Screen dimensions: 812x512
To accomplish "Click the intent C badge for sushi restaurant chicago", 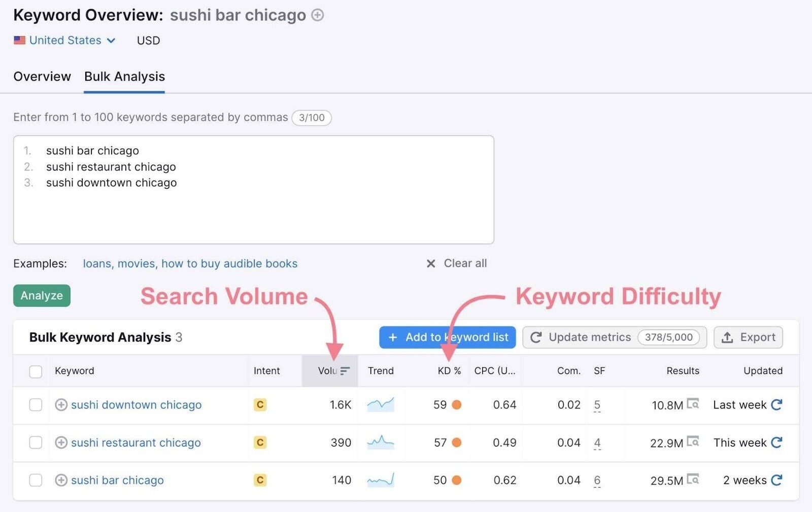I will 260,442.
